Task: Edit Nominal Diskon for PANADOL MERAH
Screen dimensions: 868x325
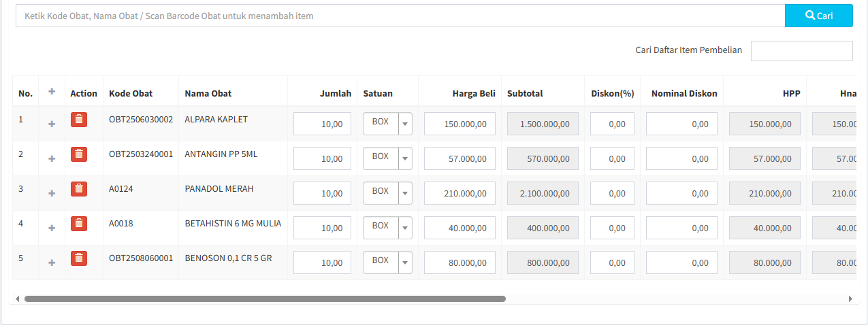Action: tap(681, 193)
